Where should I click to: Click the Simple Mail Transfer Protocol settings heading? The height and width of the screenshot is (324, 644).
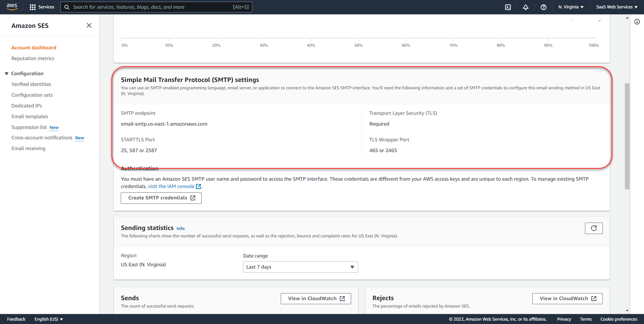(x=190, y=80)
